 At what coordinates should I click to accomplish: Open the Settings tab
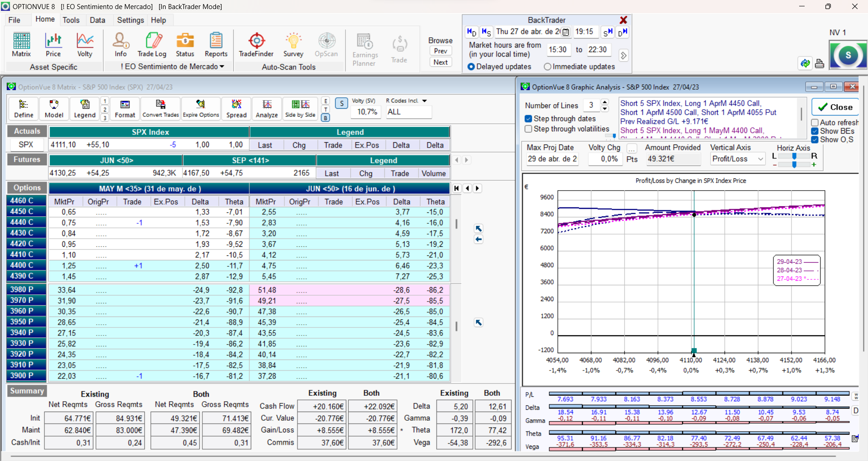(x=130, y=20)
